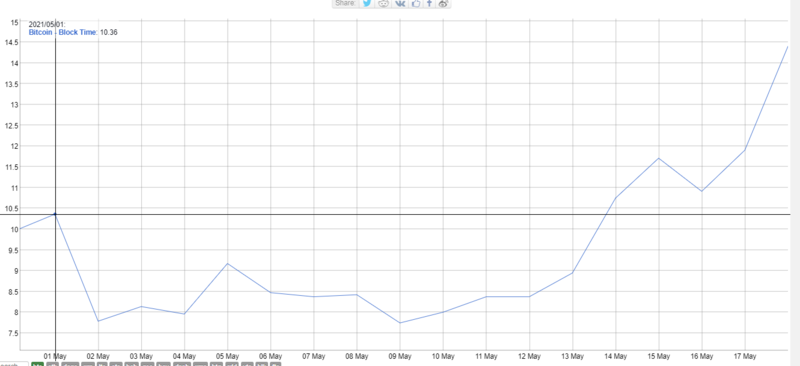The width and height of the screenshot is (800, 366).
Task: Share the chart on Twitter
Action: [x=366, y=4]
